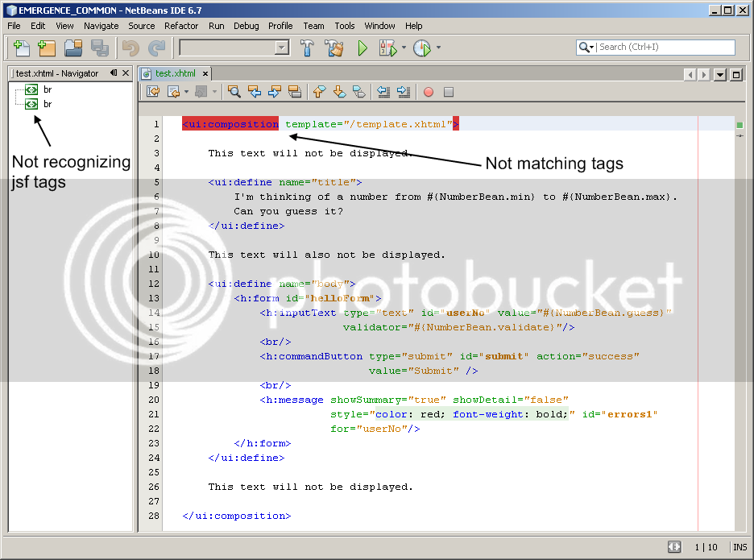Click the Quick Search input field
Screen dimensions: 754x560
665,47
